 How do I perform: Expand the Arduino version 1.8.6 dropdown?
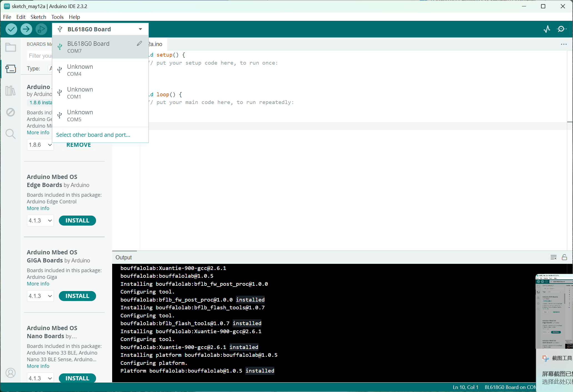[x=40, y=145]
